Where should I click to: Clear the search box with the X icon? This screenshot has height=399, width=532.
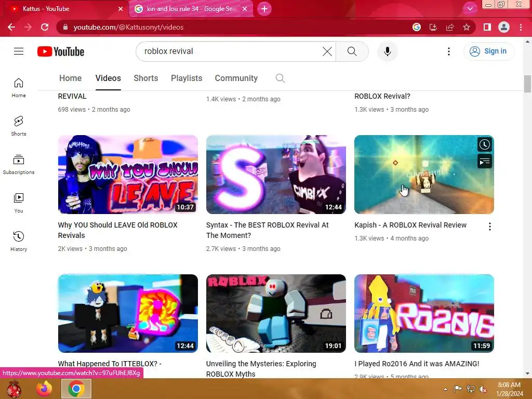pos(327,51)
